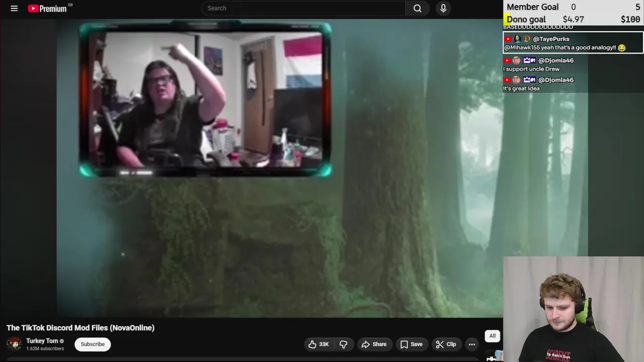Image resolution: width=644 pixels, height=362 pixels.
Task: Dislike the video with thumbs down
Action: 344,344
